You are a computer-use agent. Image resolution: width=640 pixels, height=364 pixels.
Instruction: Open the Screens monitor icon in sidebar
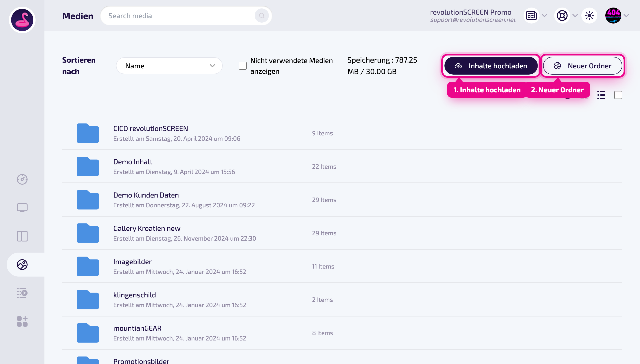pos(22,208)
